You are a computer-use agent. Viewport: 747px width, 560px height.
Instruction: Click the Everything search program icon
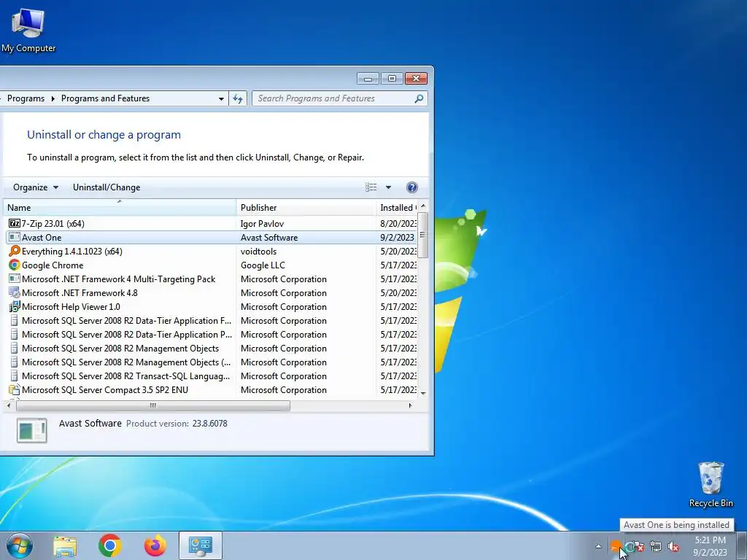[x=15, y=251]
